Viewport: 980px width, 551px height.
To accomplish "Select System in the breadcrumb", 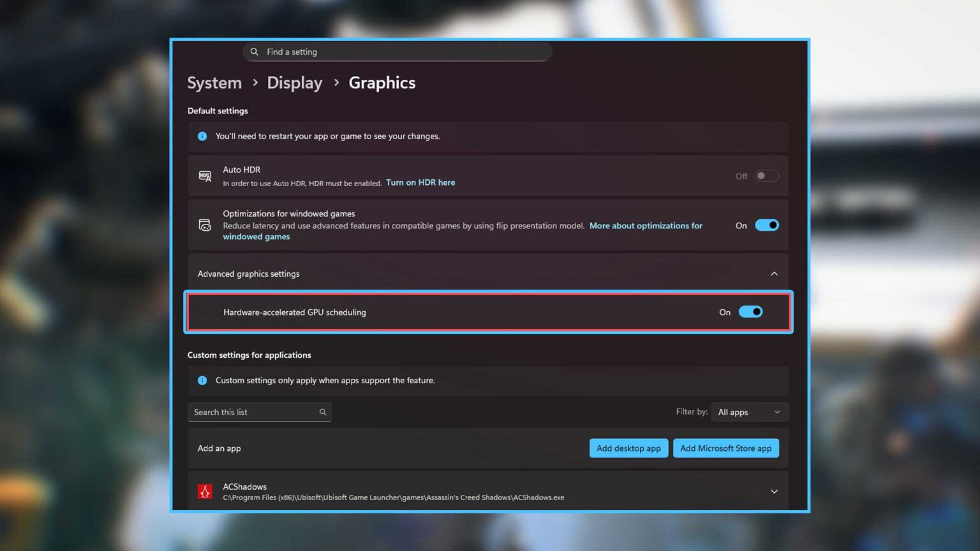I will (x=214, y=82).
